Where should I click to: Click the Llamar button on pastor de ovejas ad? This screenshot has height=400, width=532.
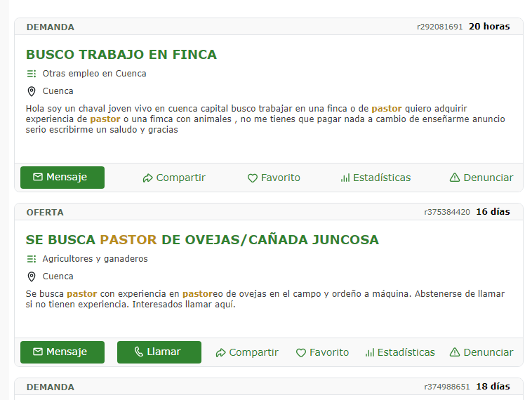pyautogui.click(x=159, y=352)
